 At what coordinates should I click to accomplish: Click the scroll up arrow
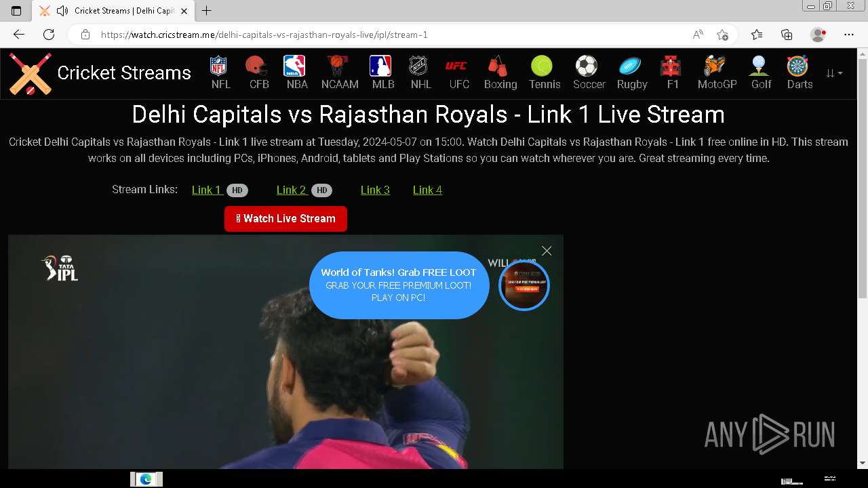(863, 53)
